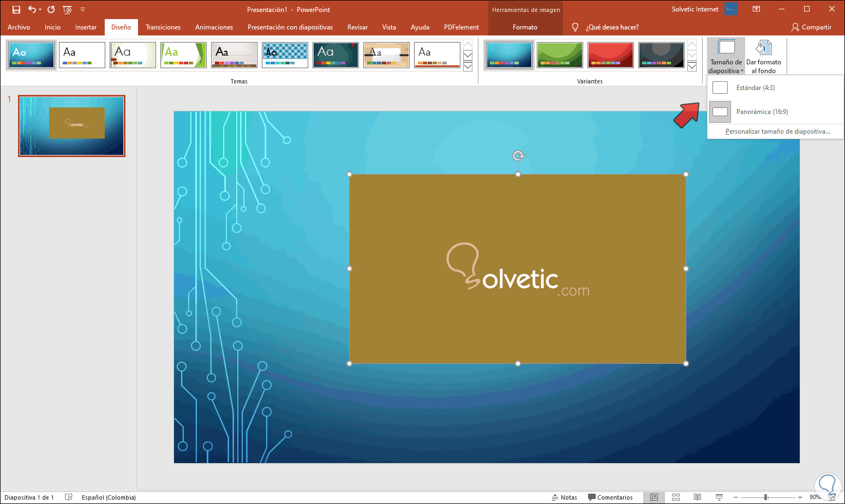The height and width of the screenshot is (504, 845).
Task: Select Panorámica (16:9) slide size
Action: [775, 112]
